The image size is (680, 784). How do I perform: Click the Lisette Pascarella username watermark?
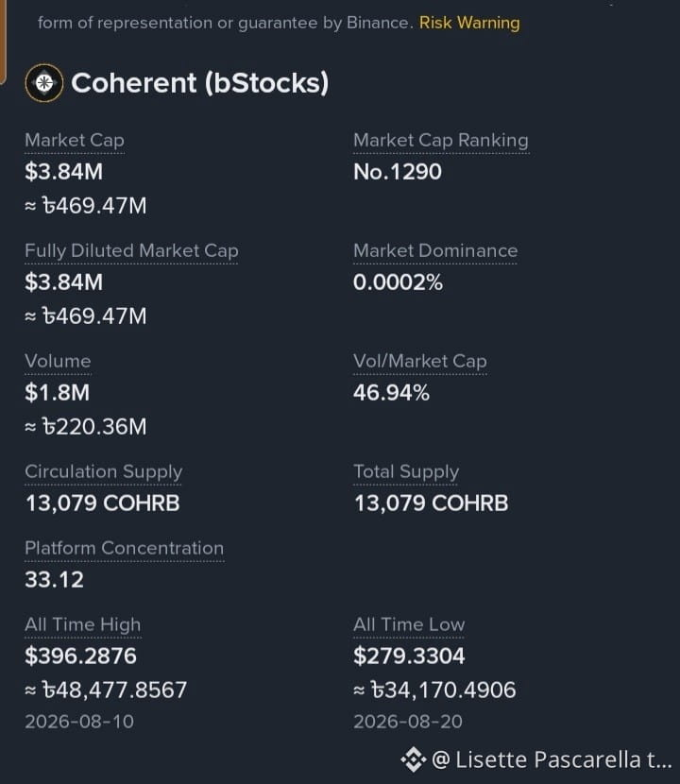click(x=552, y=759)
